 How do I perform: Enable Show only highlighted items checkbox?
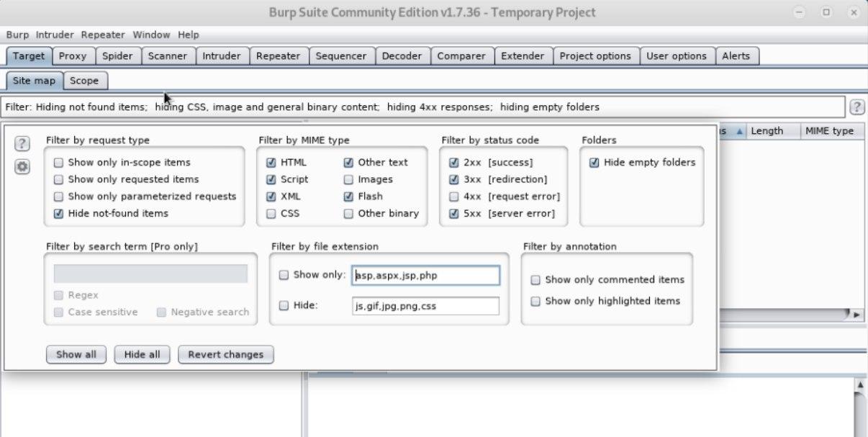(535, 301)
